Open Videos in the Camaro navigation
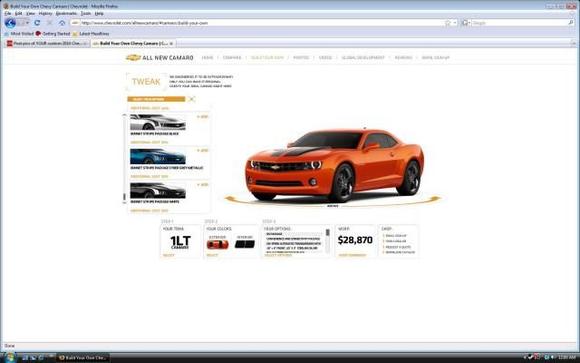This screenshot has width=580, height=363. coord(326,58)
